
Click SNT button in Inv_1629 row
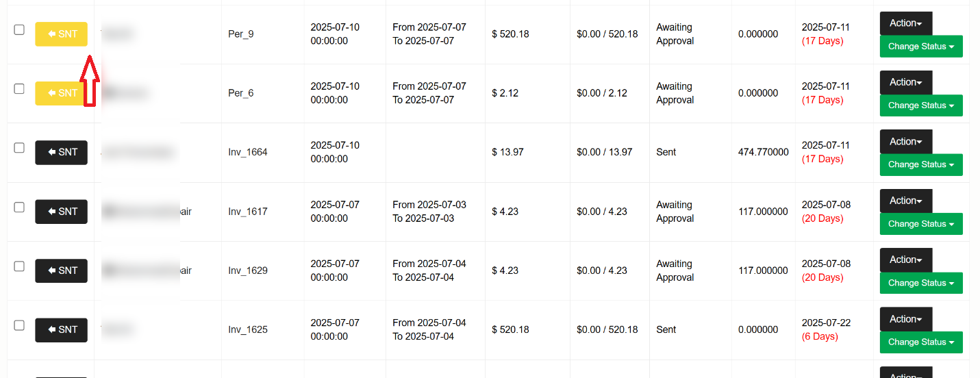(x=61, y=270)
